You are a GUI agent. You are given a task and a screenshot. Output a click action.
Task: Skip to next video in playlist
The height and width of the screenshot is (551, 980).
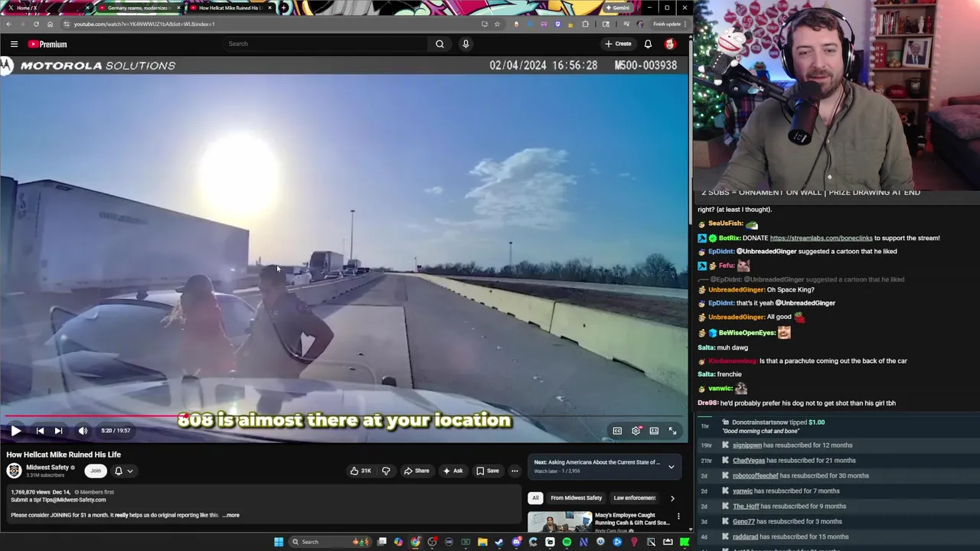point(58,431)
